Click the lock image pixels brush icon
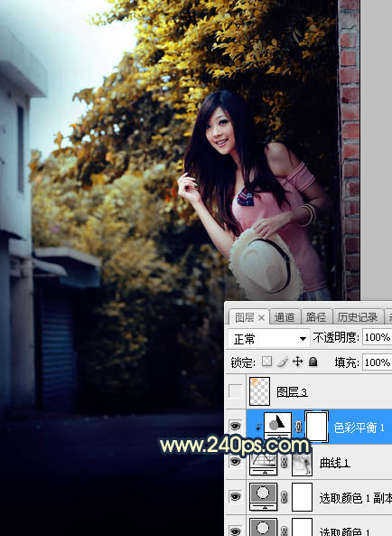 (x=283, y=362)
